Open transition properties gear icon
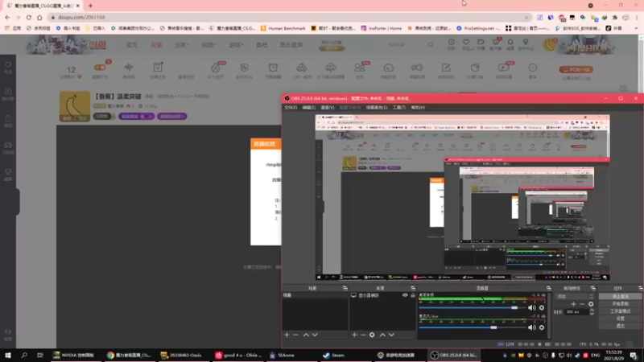 [x=591, y=304]
